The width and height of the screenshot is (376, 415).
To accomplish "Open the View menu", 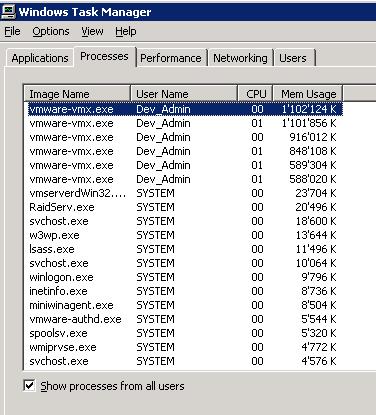I will click(x=92, y=32).
